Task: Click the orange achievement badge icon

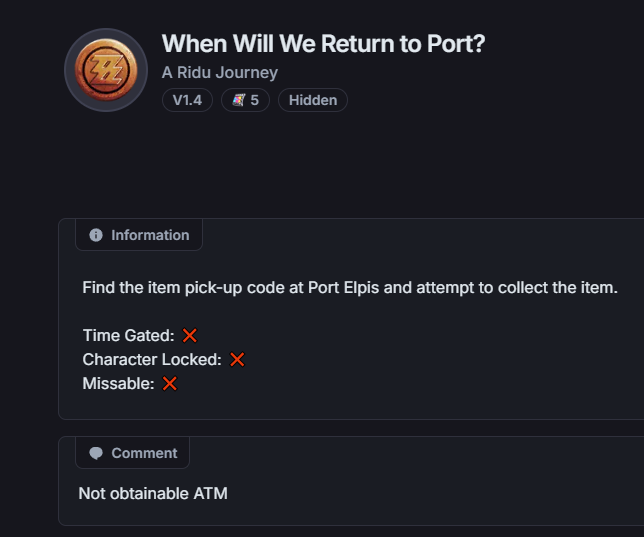Action: (106, 70)
